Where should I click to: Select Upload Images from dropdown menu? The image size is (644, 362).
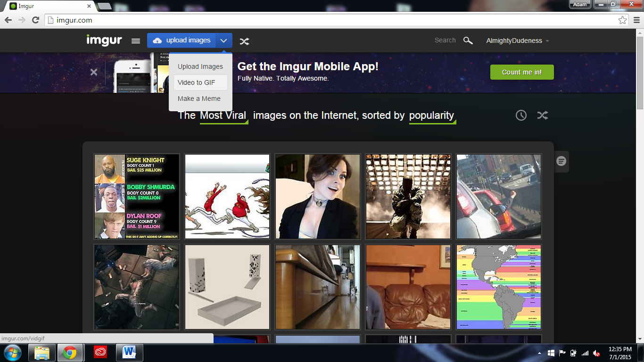(200, 66)
